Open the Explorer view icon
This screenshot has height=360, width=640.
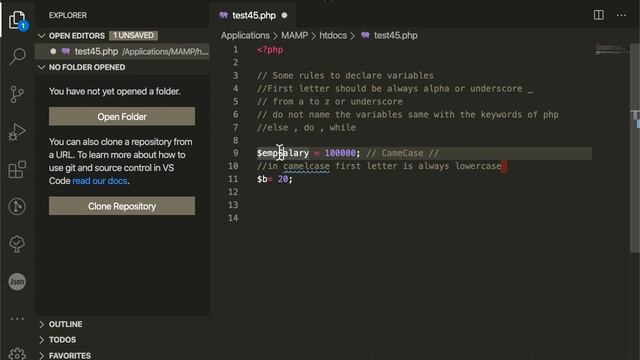pyautogui.click(x=17, y=19)
